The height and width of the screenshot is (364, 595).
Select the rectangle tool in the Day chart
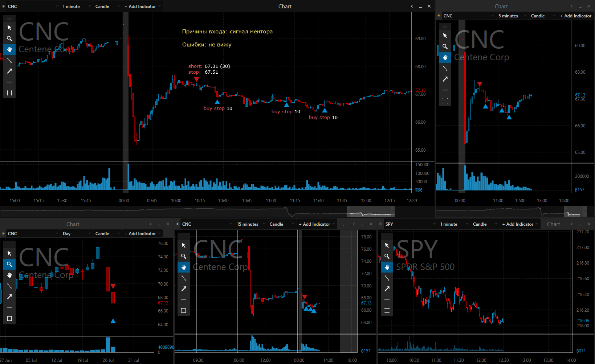click(9, 319)
